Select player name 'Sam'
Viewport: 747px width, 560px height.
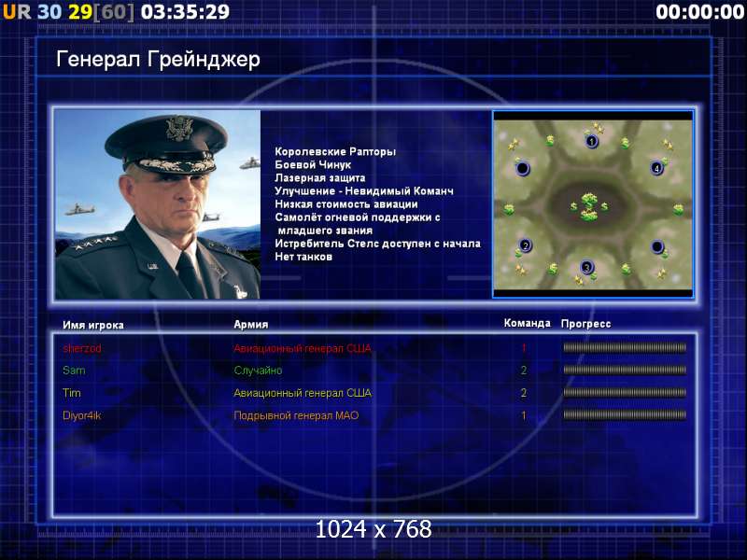coord(74,370)
